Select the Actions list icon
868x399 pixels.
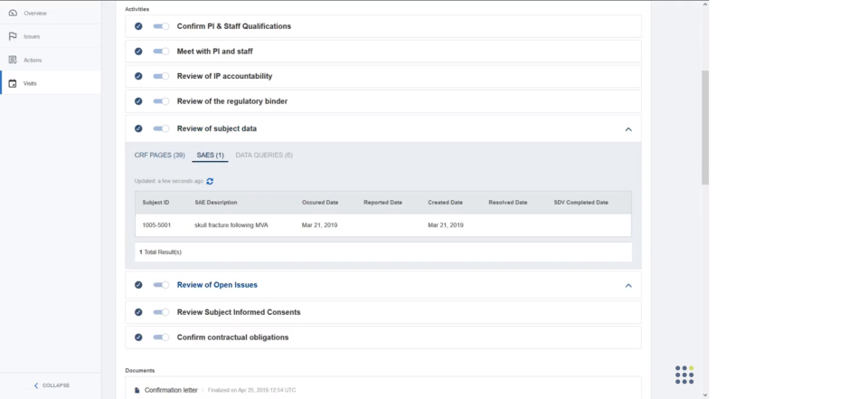13,60
